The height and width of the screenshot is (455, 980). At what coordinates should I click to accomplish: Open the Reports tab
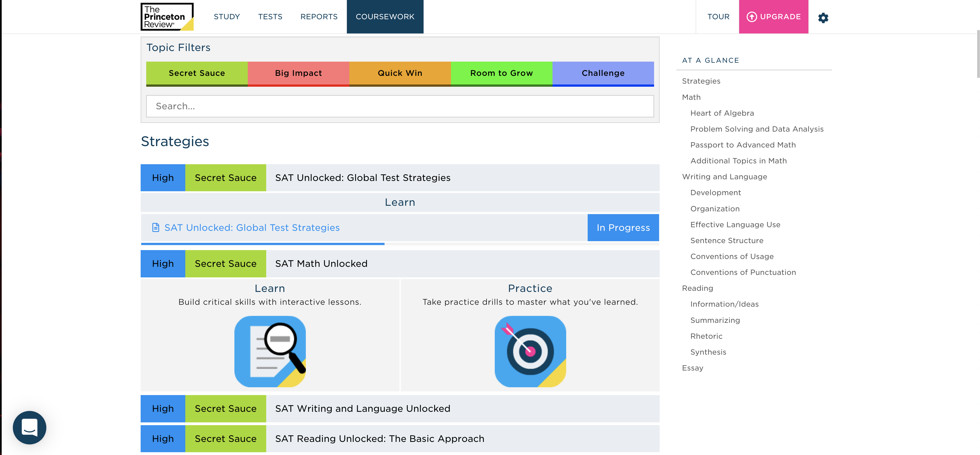click(319, 17)
